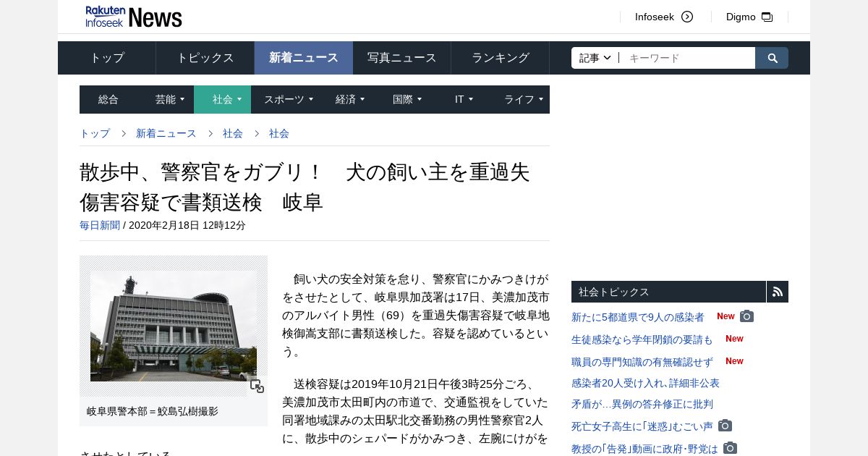Click the Digmo header link
Screen dimensions: 868x456
point(741,17)
